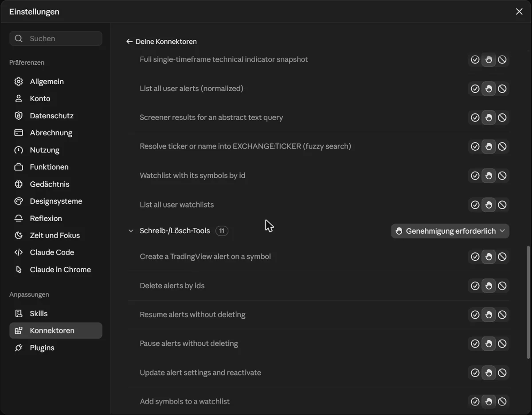This screenshot has width=532, height=415.
Task: Click the Plugins plug icon
Action: 19,348
